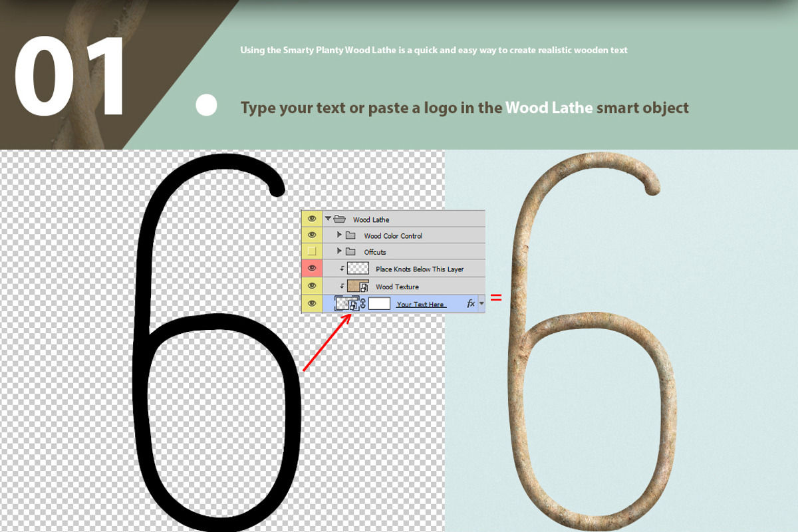798x532 pixels.
Task: Select the white layer mask thumbnail
Action: (x=379, y=304)
